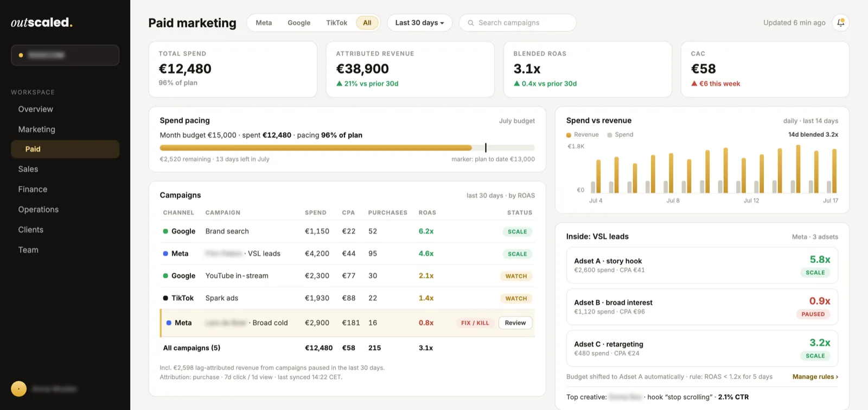868x410 pixels.
Task: Open the Adset B broad interest card
Action: pyautogui.click(x=702, y=307)
